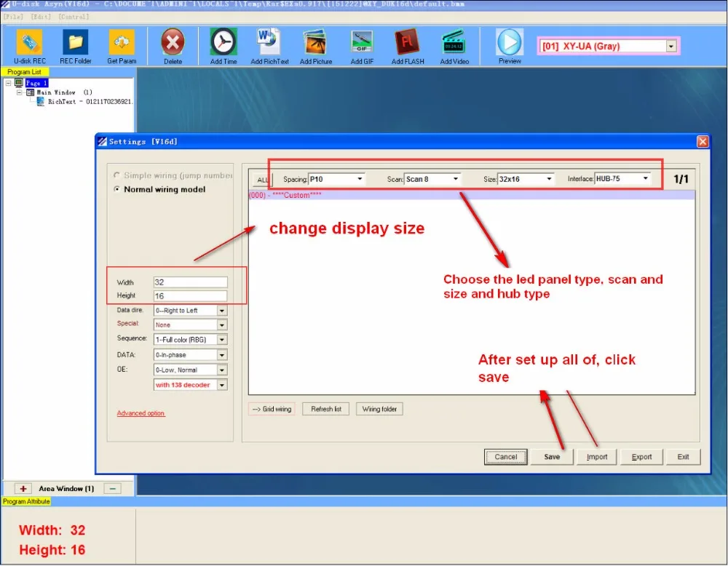
Task: Select Simple wiring (jump number) option
Action: point(116,175)
